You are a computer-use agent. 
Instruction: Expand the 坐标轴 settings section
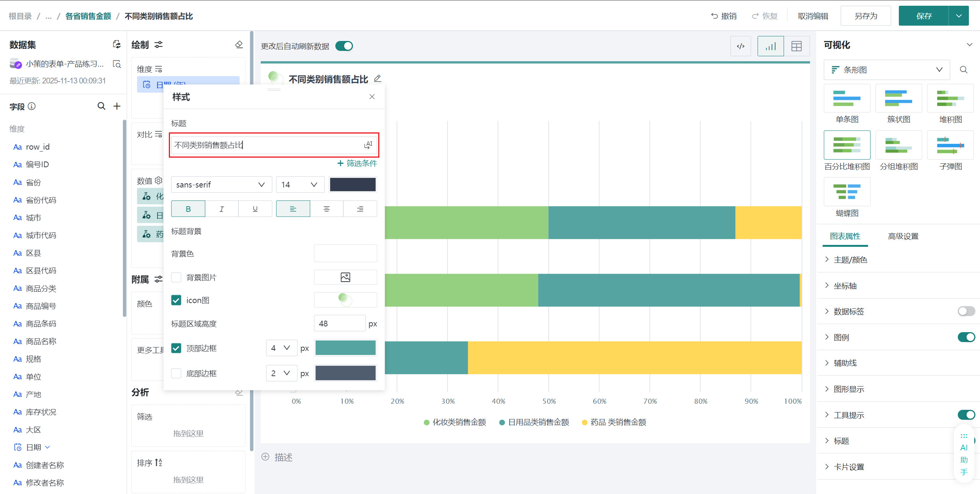(x=845, y=286)
